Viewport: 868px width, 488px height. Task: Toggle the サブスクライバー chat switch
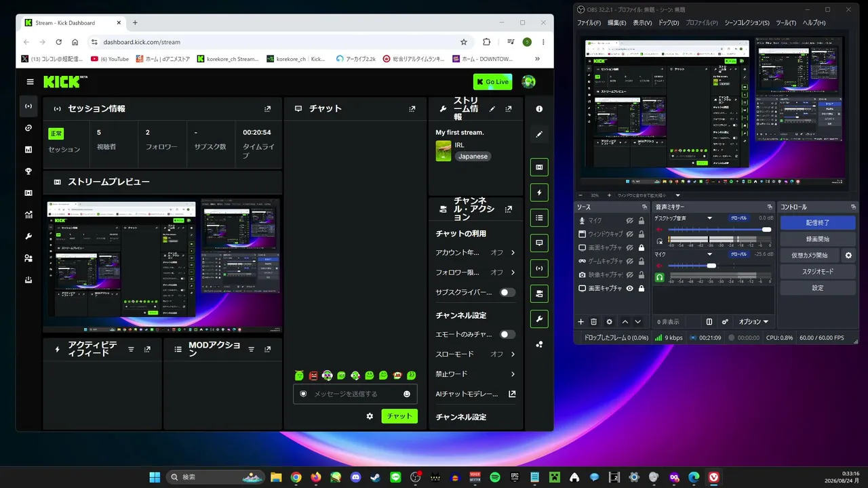tap(507, 292)
